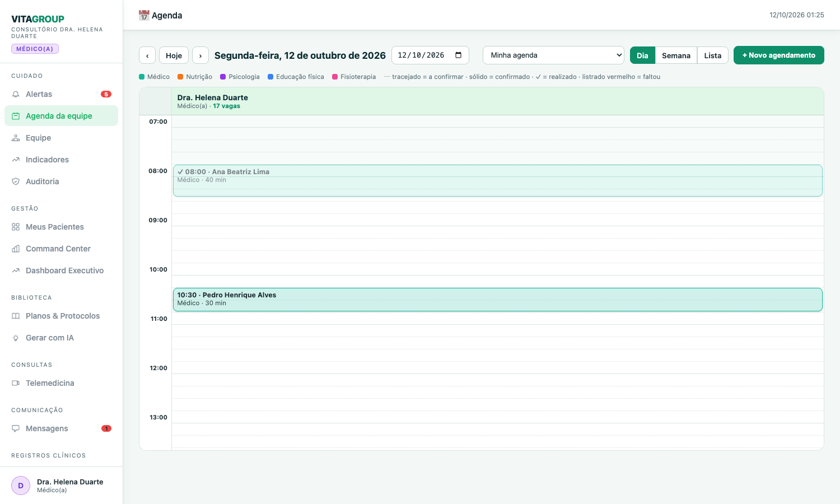Click the 13:00 time label
This screenshot has height=504, width=840.
[158, 417]
